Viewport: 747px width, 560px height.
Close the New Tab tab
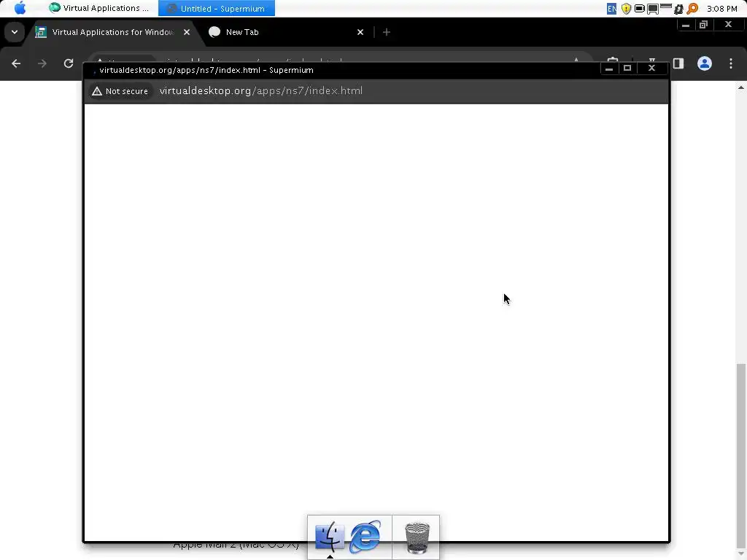(360, 32)
